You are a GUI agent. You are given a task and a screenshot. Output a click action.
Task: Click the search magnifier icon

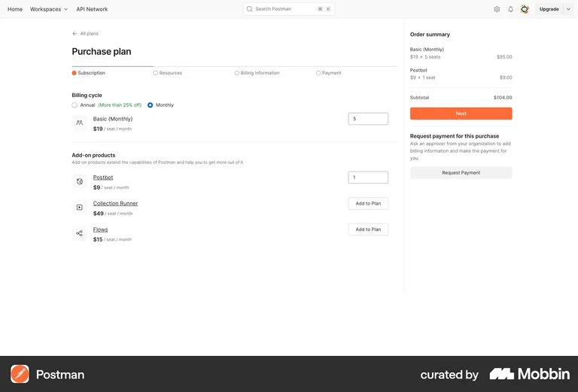tap(250, 9)
